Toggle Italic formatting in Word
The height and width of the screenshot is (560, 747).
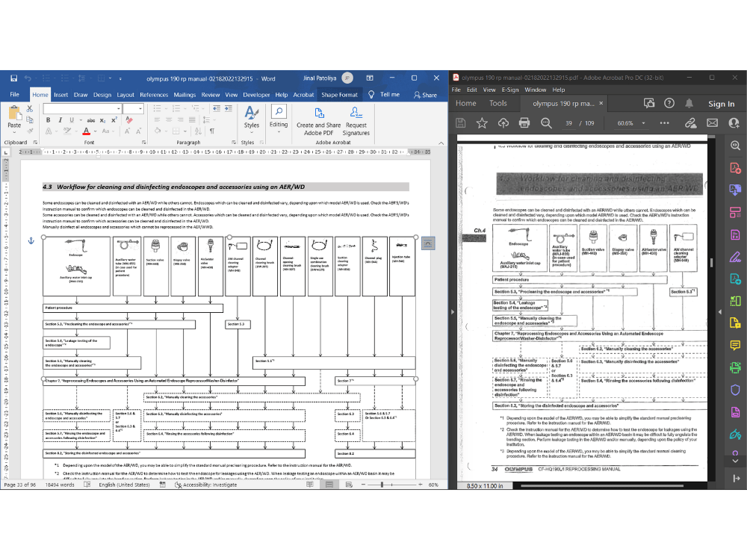point(60,120)
